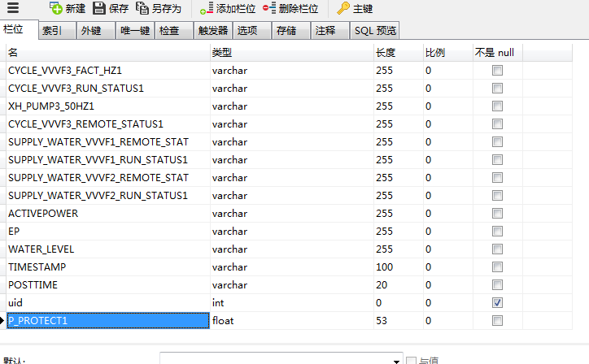
Task: Enable not-null for P_PROTECT1 row
Action: (x=497, y=321)
